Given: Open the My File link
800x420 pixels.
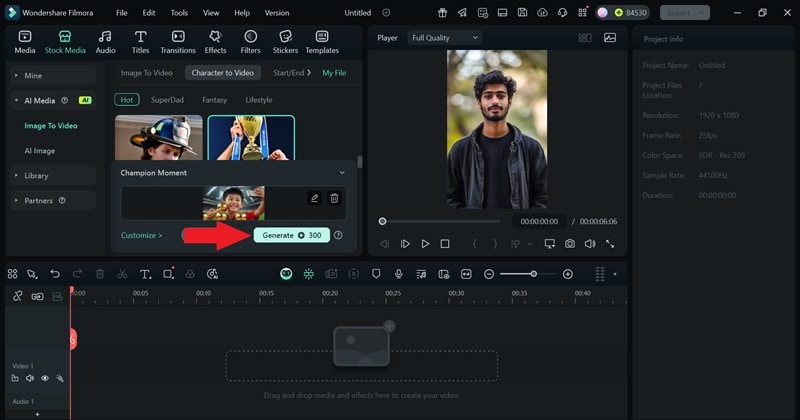Looking at the screenshot, I should [x=334, y=73].
